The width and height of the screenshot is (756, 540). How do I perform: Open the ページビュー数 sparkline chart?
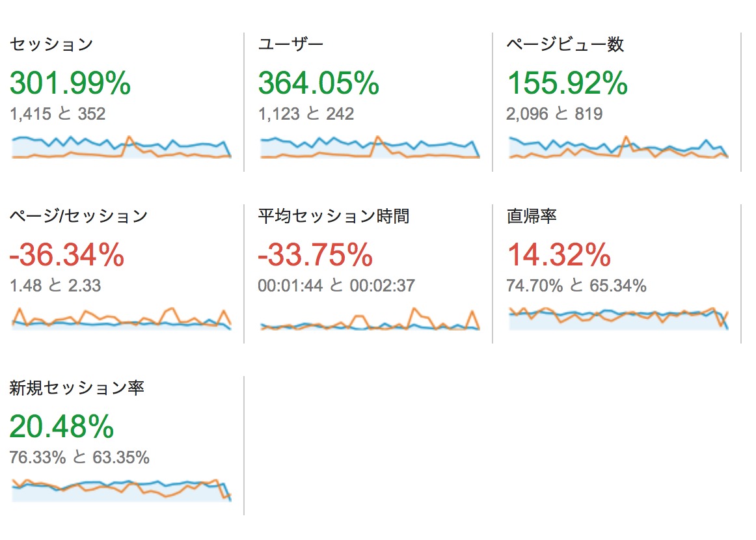[619, 147]
